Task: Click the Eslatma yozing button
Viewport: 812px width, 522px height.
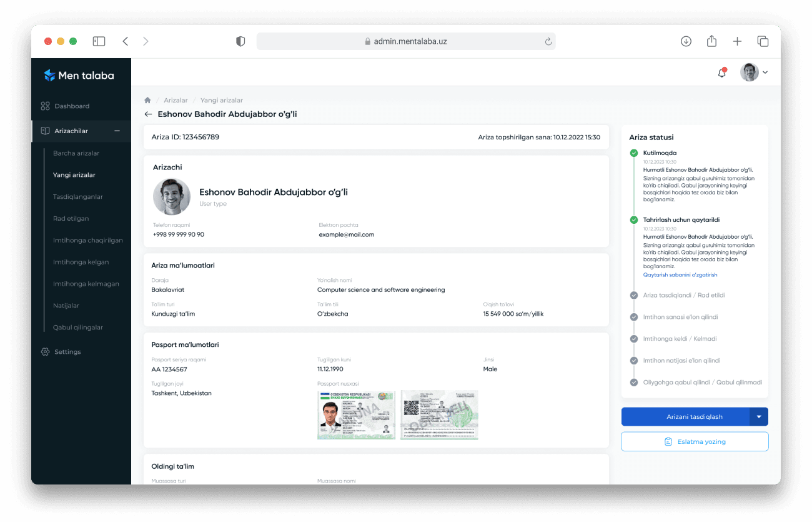Action: pyautogui.click(x=695, y=441)
